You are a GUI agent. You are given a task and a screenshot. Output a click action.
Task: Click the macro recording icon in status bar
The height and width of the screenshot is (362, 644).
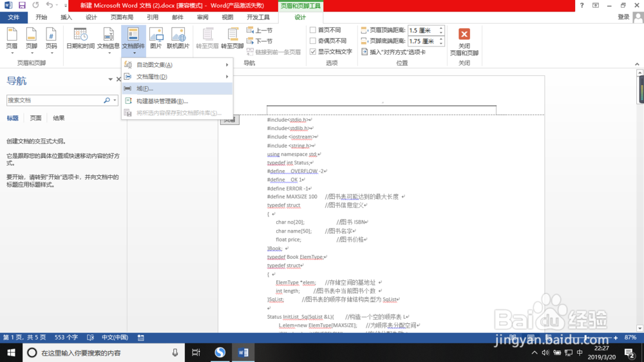(140, 338)
